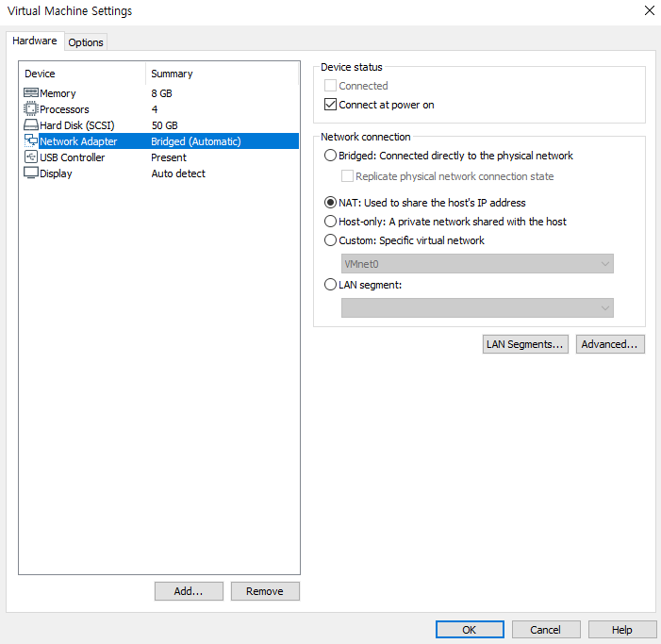Confirm settings with OK
The width and height of the screenshot is (661, 644).
tap(470, 630)
